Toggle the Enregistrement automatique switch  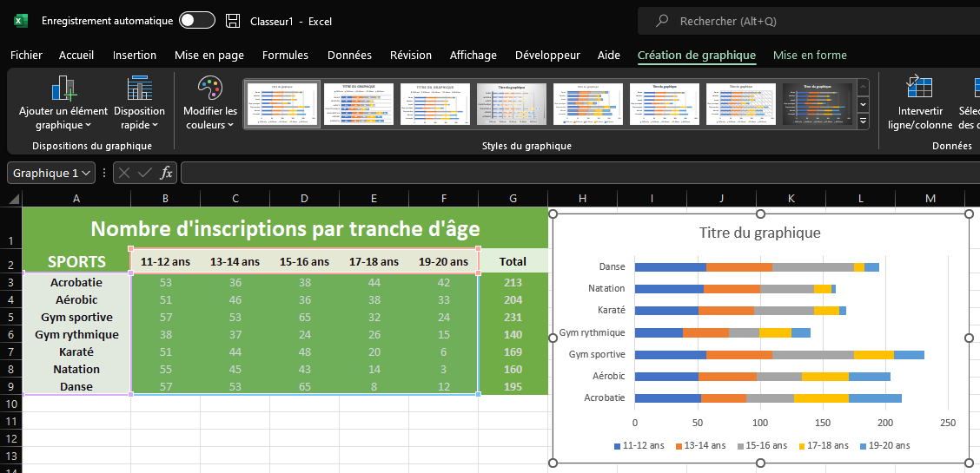click(x=196, y=21)
